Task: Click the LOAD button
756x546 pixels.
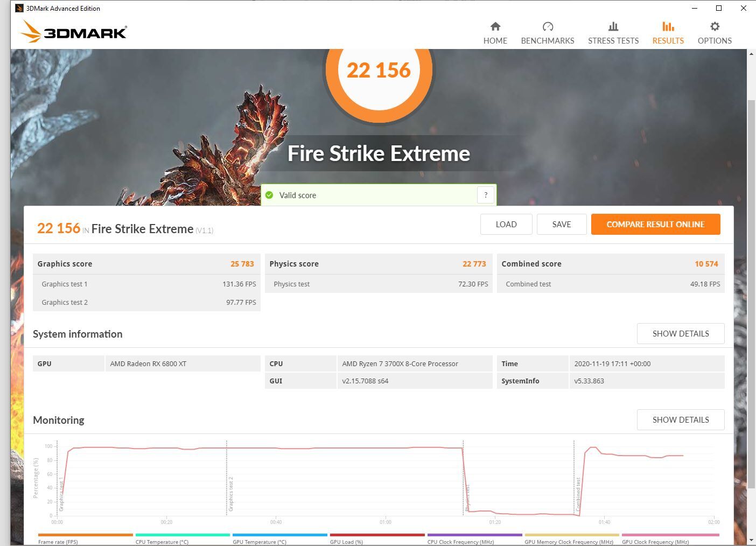Action: click(x=506, y=225)
